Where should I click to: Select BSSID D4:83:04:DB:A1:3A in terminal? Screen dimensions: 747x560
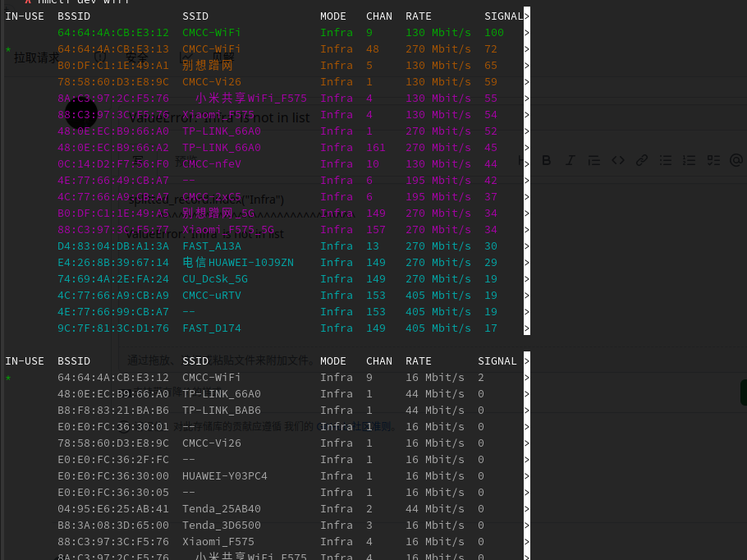pyautogui.click(x=113, y=246)
